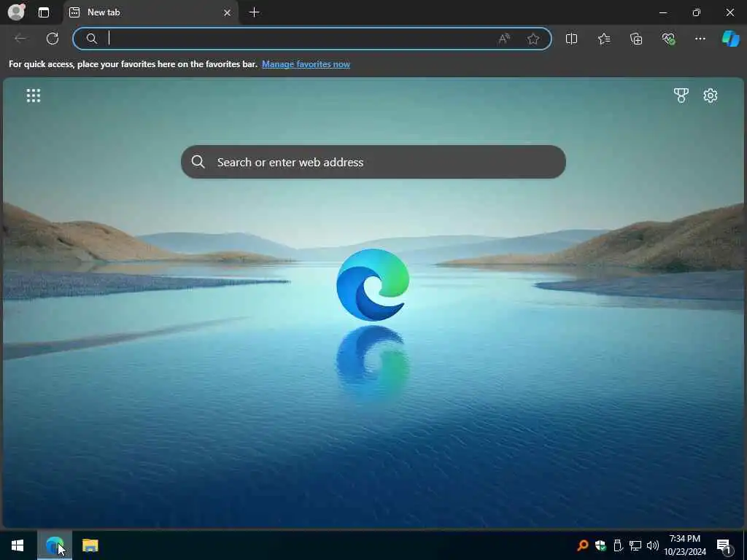Open Windows Security tray icon

(600, 545)
